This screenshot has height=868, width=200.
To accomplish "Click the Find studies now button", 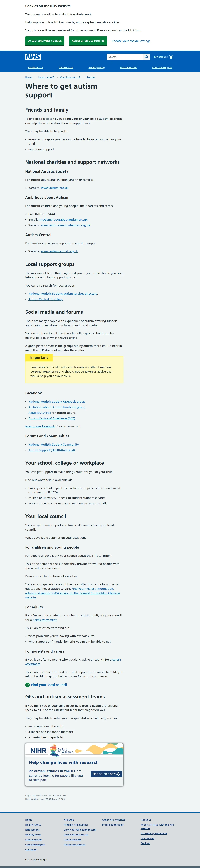I will pyautogui.click(x=106, y=774).
